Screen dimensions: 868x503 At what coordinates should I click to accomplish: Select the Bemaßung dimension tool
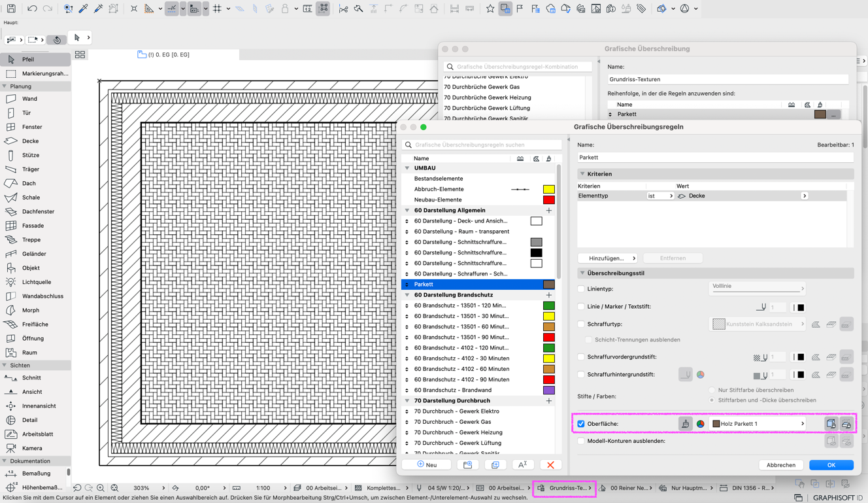pos(35,474)
